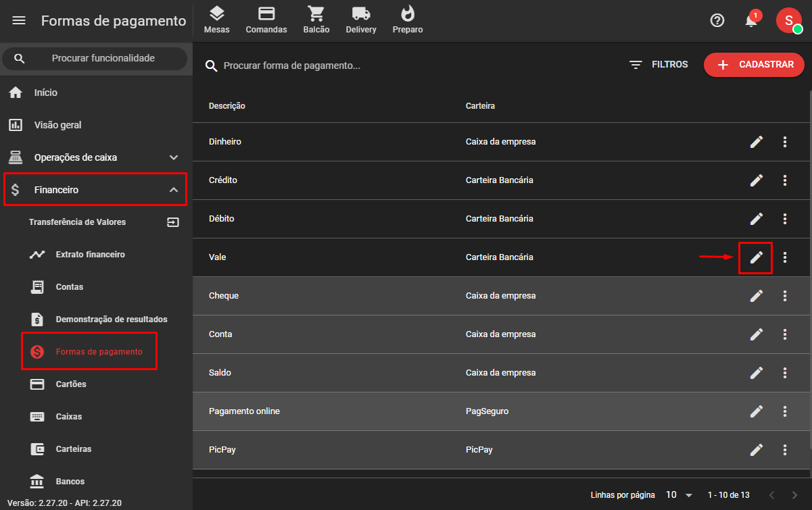Open more options for Dinheiro row
The width and height of the screenshot is (812, 510).
[x=785, y=142]
